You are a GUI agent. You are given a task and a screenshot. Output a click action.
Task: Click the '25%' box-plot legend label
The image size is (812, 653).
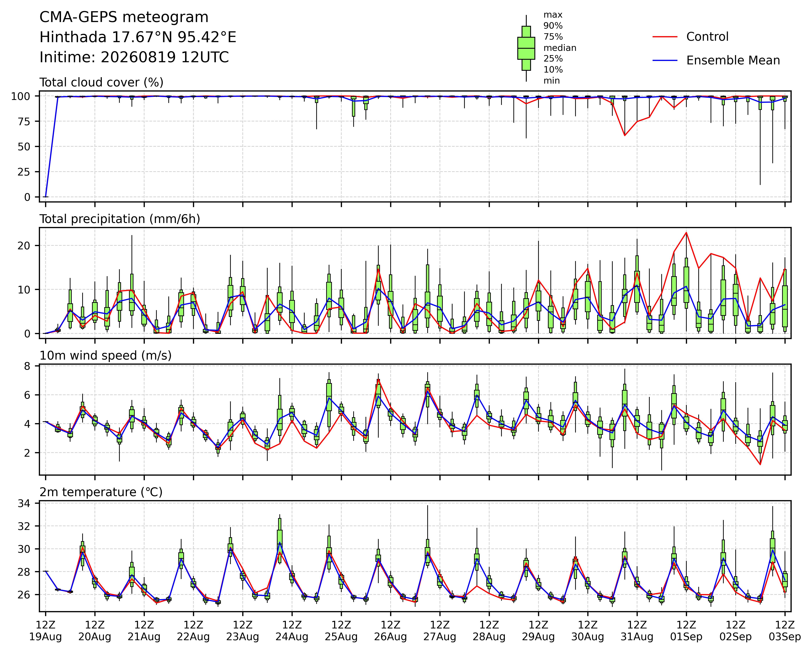click(x=553, y=59)
